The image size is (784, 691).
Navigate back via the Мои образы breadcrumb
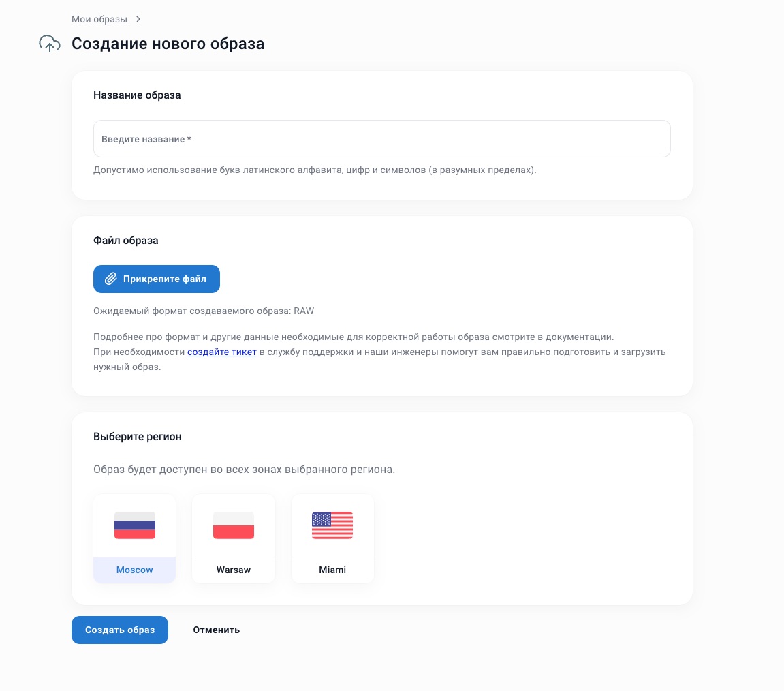tap(99, 19)
